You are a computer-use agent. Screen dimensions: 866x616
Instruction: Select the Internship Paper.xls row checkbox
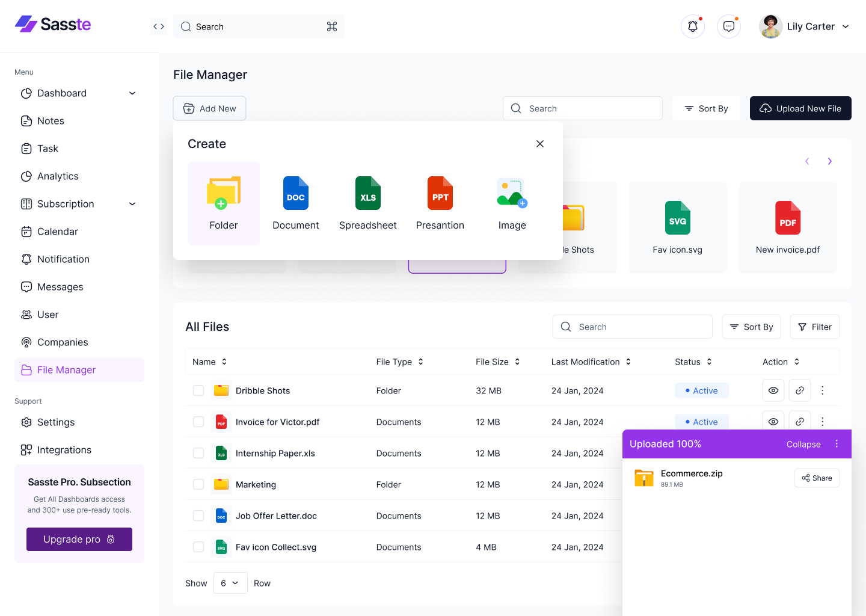[198, 453]
